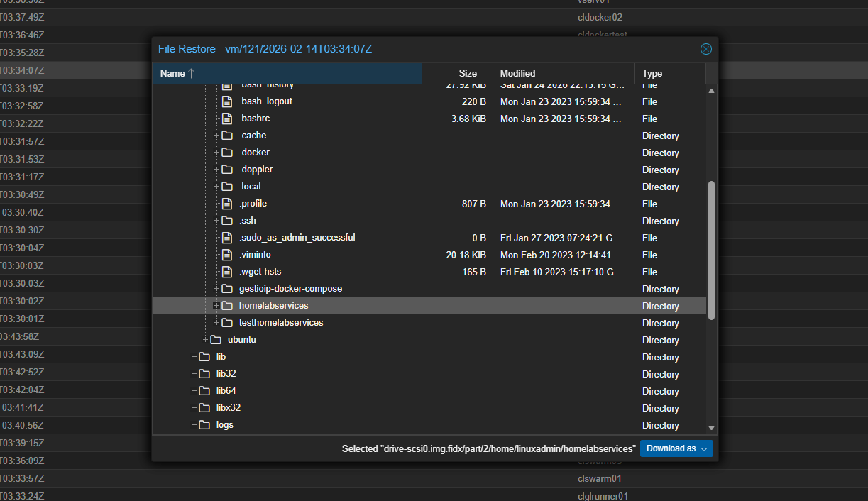
Task: Expand the homelabservices directory
Action: point(216,306)
